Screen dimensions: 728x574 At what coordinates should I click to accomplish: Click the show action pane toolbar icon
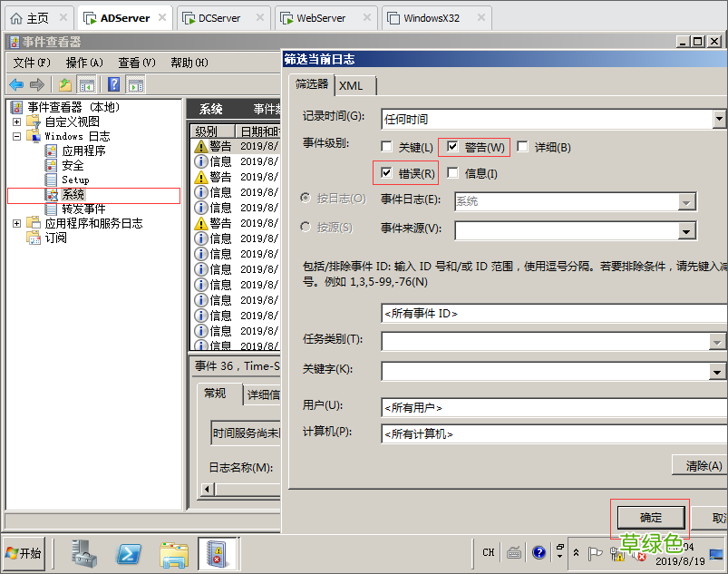pos(134,84)
